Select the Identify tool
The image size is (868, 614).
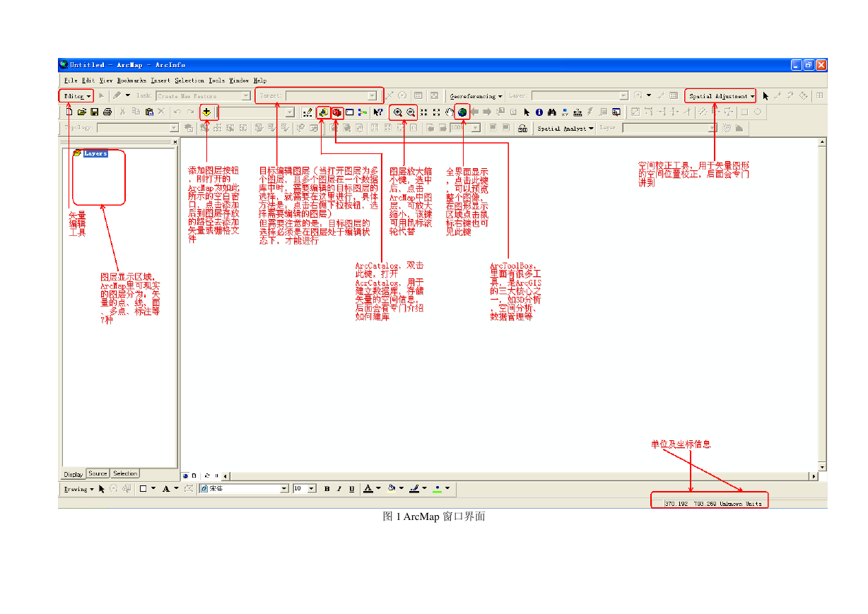(x=539, y=112)
